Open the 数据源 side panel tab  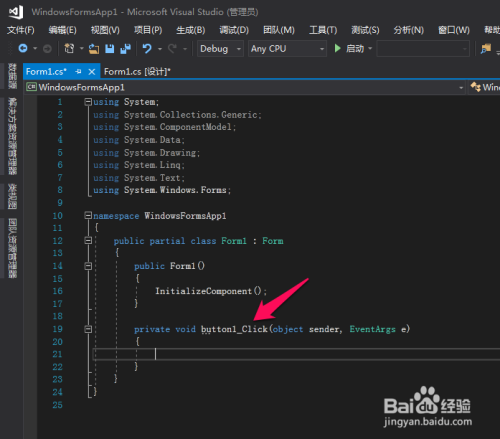pos(12,76)
